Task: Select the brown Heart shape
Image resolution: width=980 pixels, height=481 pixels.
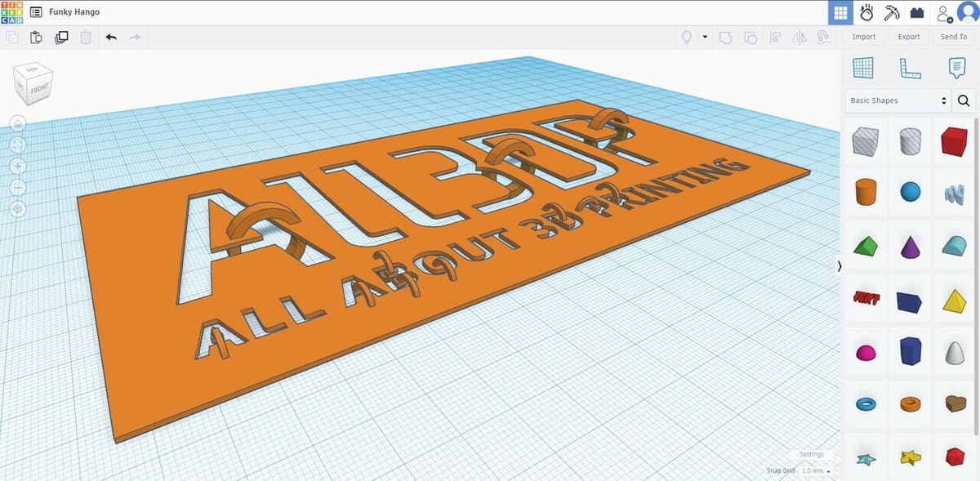Action: point(954,403)
